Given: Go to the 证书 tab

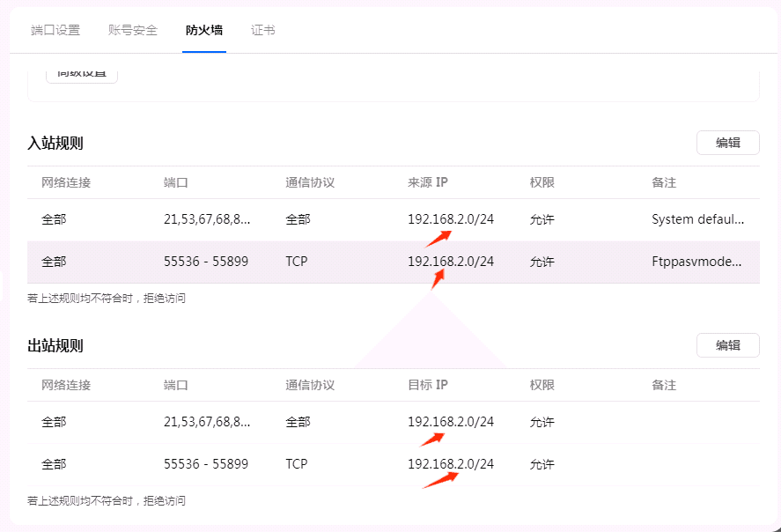Looking at the screenshot, I should tap(263, 30).
